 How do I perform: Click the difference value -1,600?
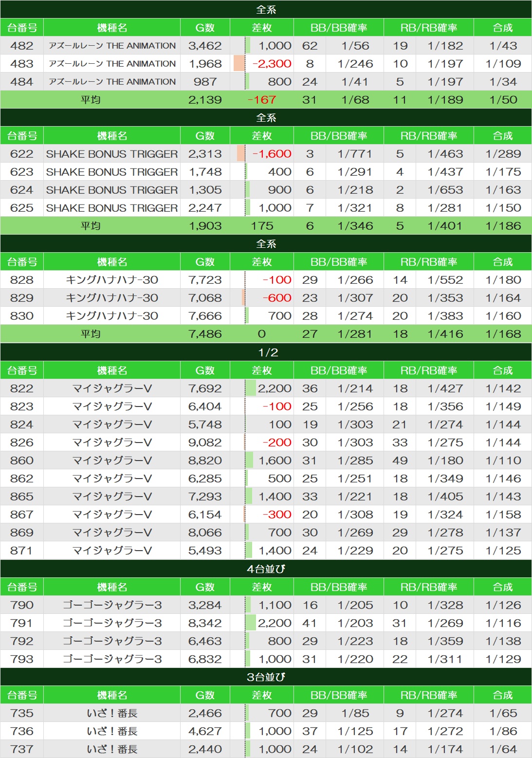pyautogui.click(x=272, y=154)
